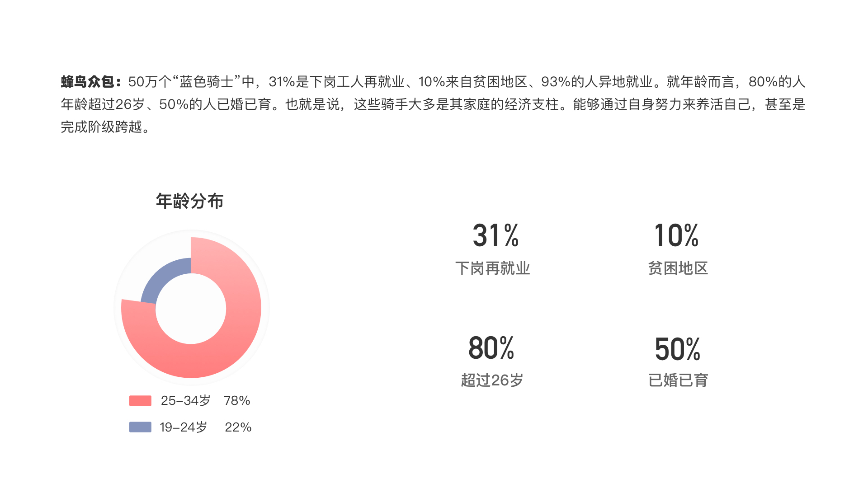
Task: Select the 贫困地区 label
Action: click(678, 268)
